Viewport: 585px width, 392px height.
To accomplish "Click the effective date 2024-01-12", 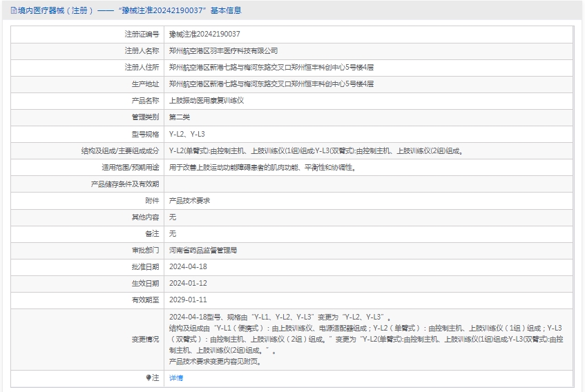I will 188,284.
